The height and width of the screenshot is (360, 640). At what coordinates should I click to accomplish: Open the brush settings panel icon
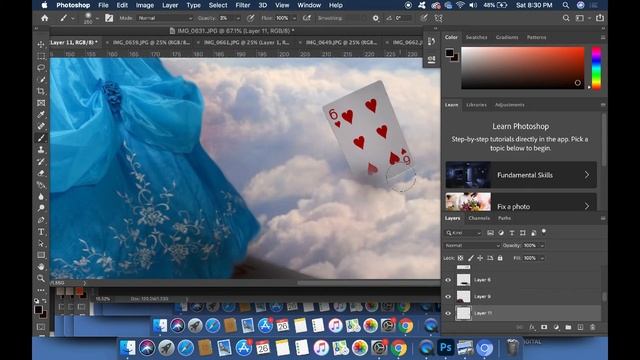109,18
